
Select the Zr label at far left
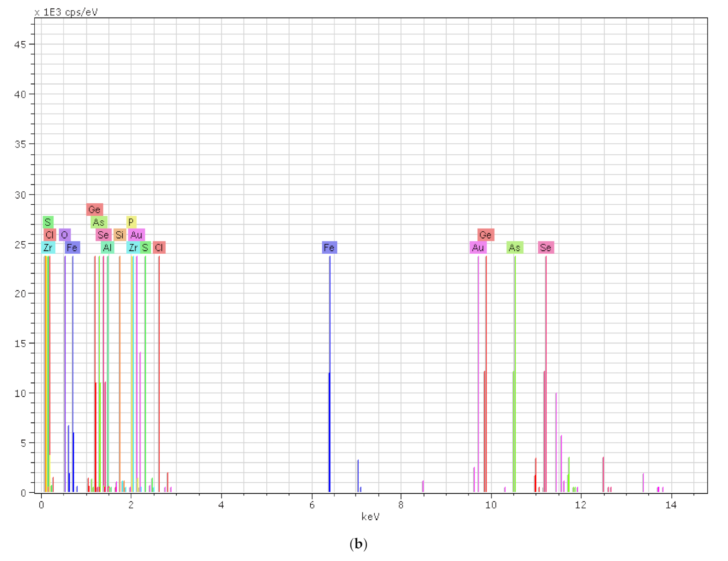click(x=48, y=248)
